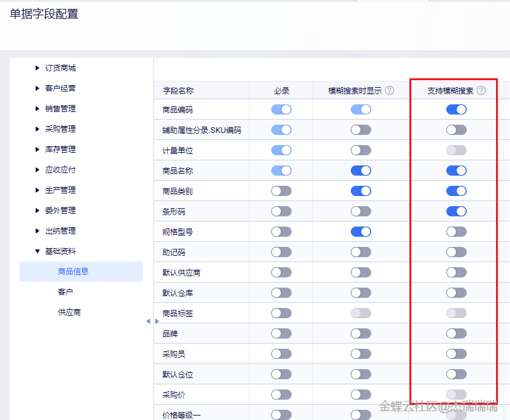The width and height of the screenshot is (510, 420).
Task: Click the 模糊搜索时显示 column header text
Action: coord(355,91)
